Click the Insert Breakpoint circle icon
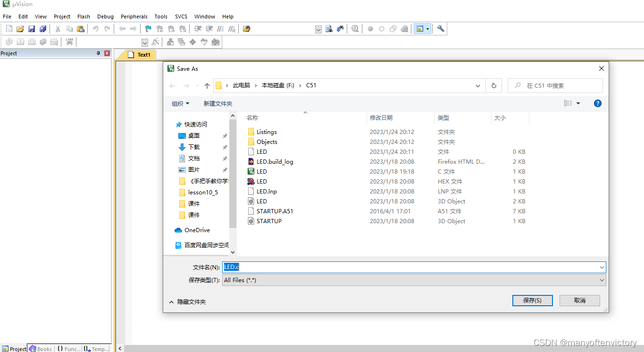The width and height of the screenshot is (644, 352). coord(370,29)
